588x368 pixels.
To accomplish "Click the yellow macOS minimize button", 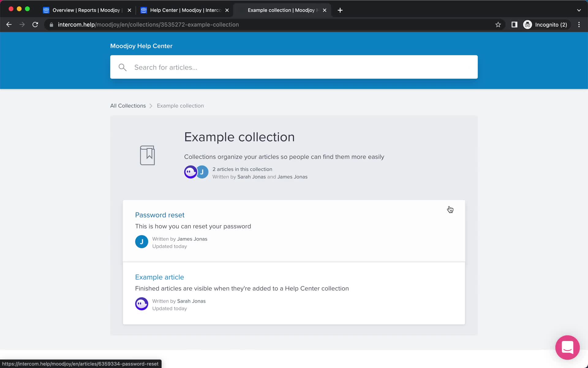I will [x=19, y=9].
